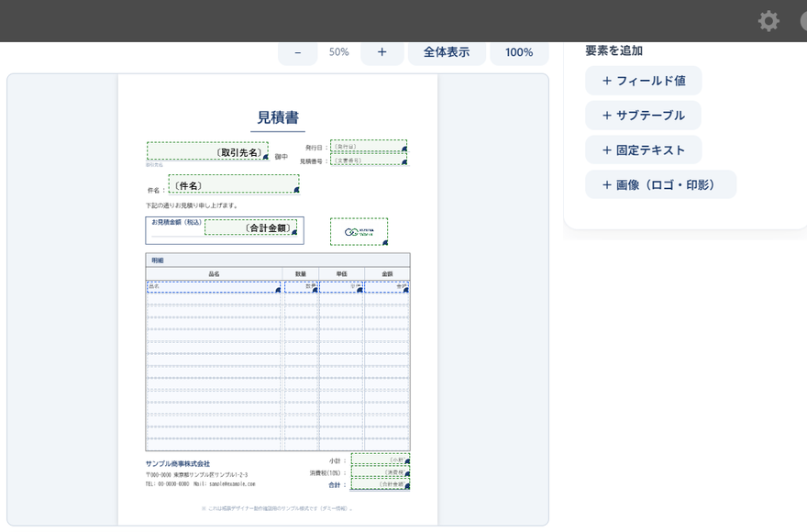Image resolution: width=807 pixels, height=532 pixels.
Task: Click the 50% zoom level readout
Action: coord(339,52)
